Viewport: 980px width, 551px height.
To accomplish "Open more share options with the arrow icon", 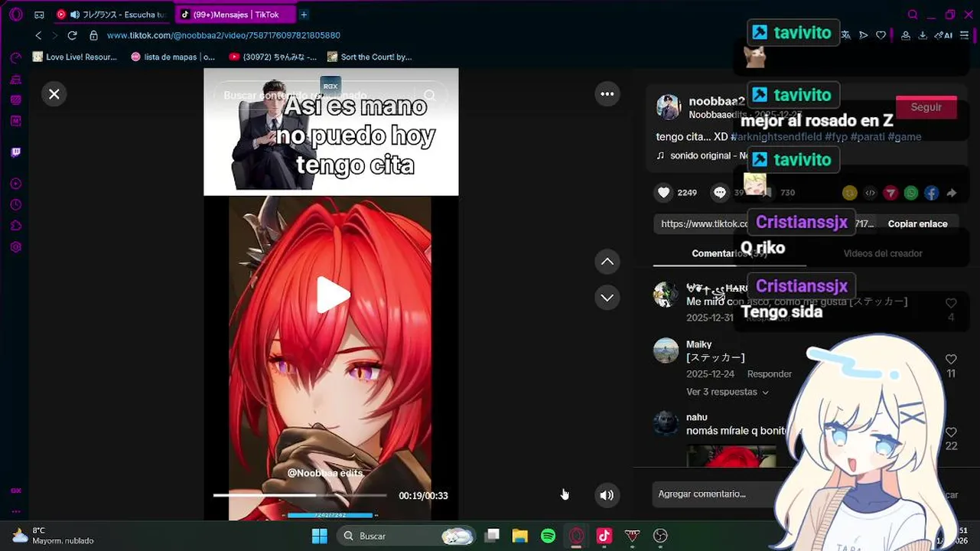I will pos(952,194).
